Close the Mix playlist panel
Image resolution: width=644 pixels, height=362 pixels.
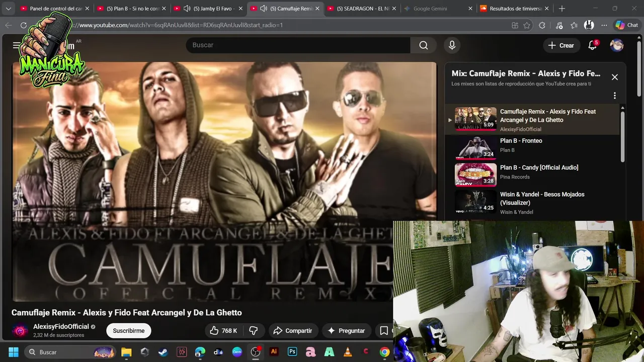click(614, 77)
